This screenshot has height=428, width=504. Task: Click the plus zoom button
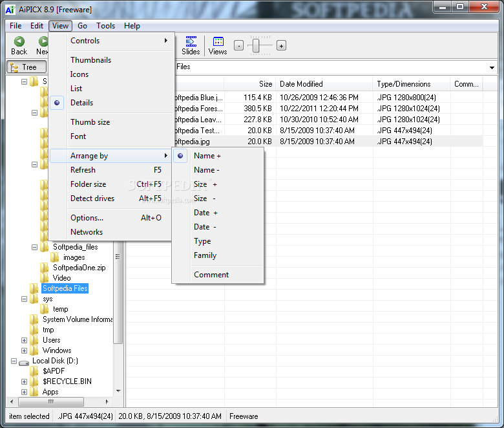[281, 46]
